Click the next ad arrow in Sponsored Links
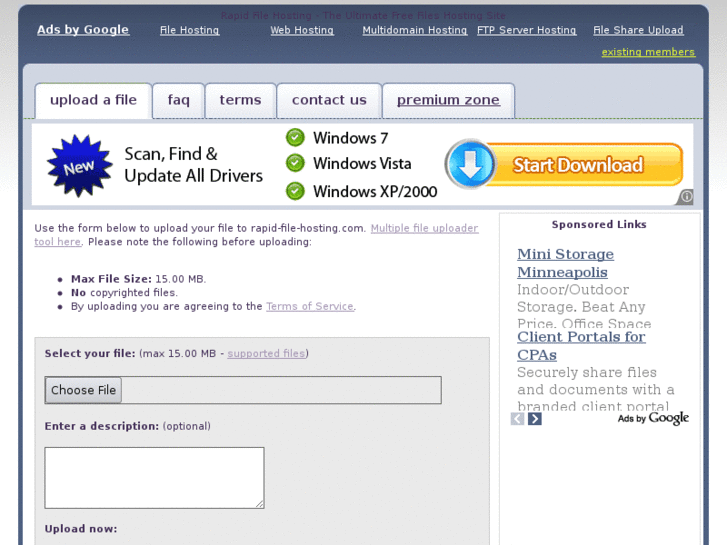Image resolution: width=727 pixels, height=545 pixels. point(535,419)
